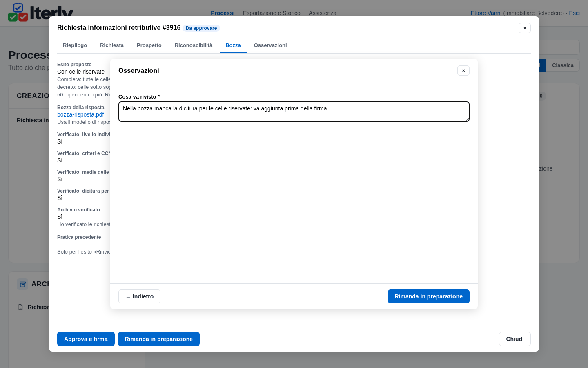The image size is (588, 368).
Task: Click the Richiesta informazioni retributive #3916 title
Action: [x=119, y=28]
